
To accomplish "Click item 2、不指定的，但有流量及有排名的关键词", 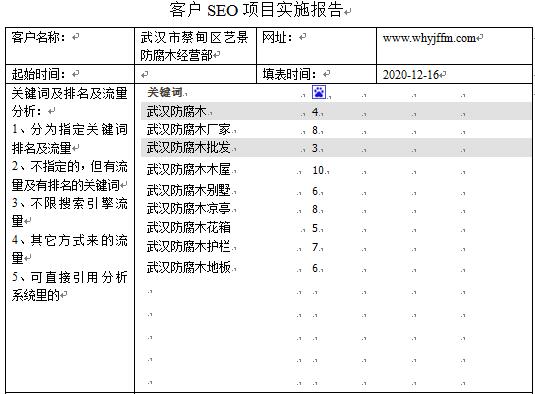I will click(x=69, y=176).
